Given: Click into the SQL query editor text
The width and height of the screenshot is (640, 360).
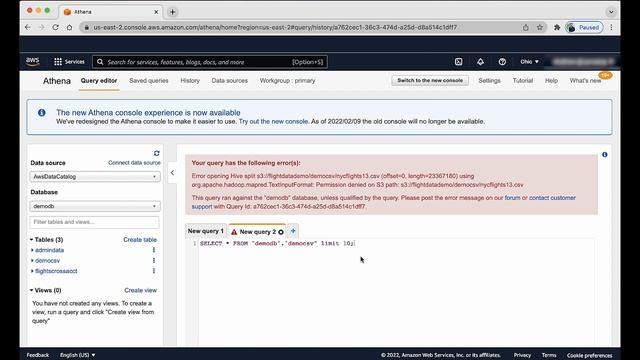Looking at the screenshot, I should 277,243.
